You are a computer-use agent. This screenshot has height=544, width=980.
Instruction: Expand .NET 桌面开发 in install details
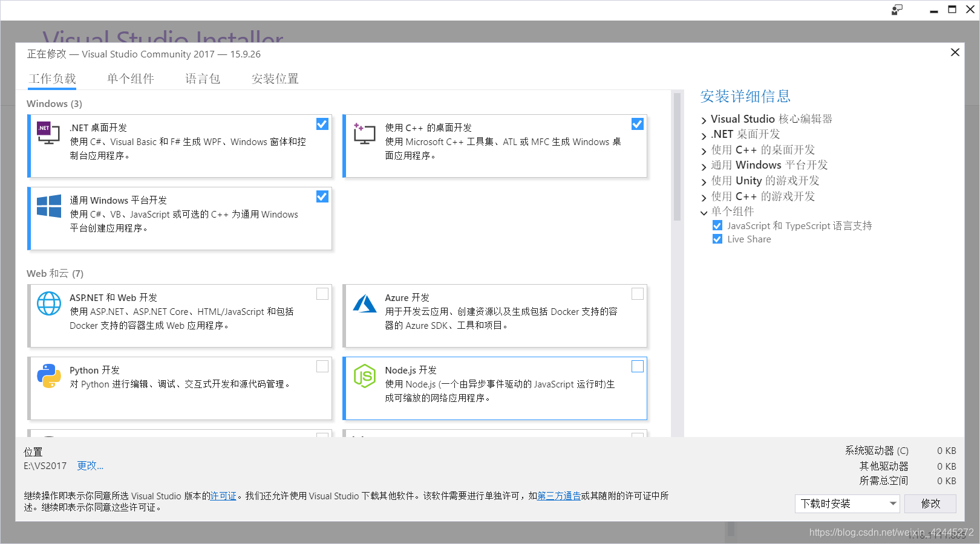click(x=704, y=135)
